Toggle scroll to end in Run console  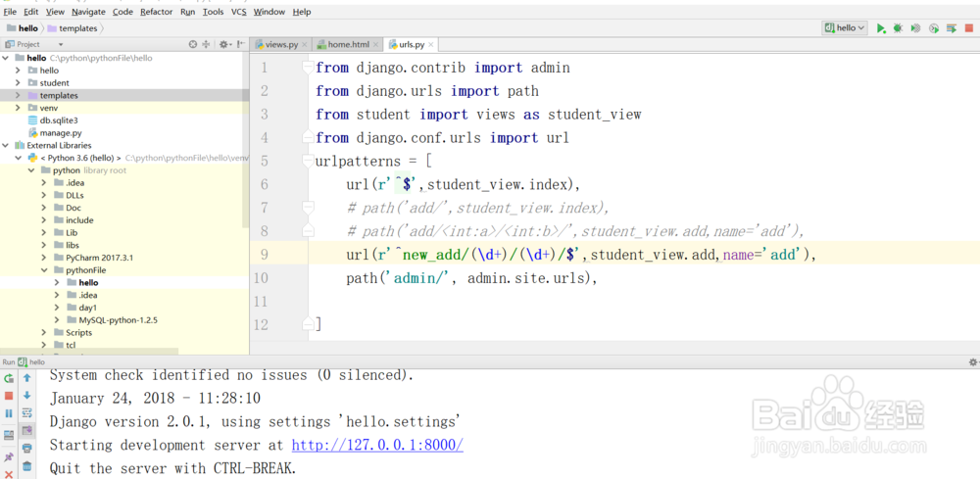(26, 430)
